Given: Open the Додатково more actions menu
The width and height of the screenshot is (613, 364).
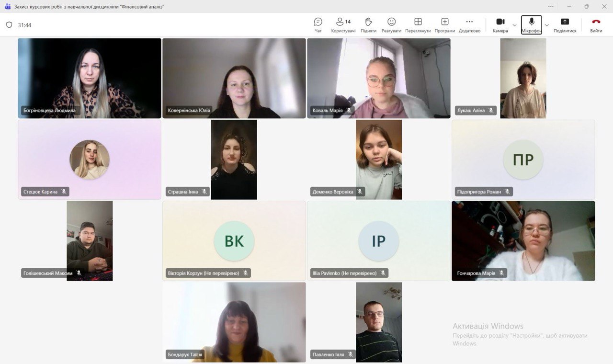Looking at the screenshot, I should pyautogui.click(x=469, y=25).
